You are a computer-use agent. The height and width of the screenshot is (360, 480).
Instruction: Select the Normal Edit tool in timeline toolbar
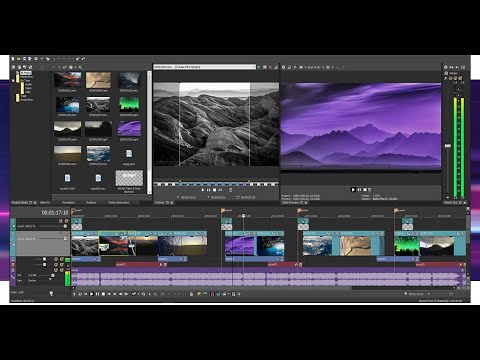(x=134, y=294)
